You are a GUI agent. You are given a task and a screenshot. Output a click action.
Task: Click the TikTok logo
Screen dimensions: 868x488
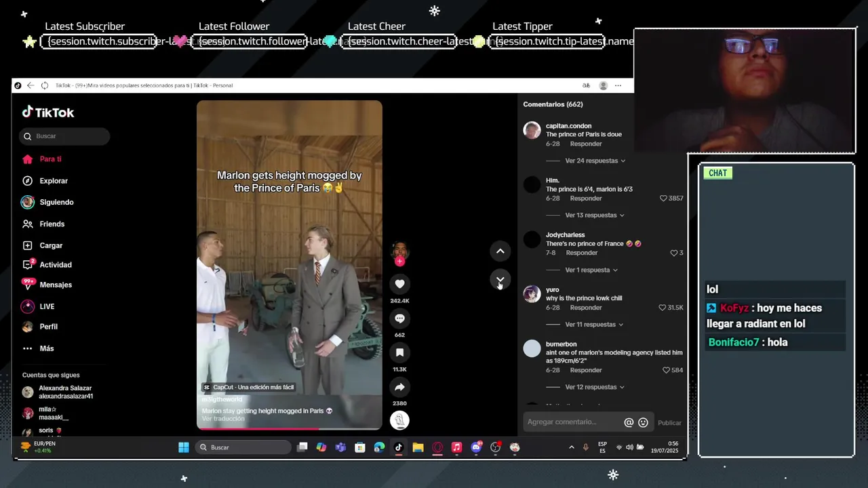pos(48,113)
